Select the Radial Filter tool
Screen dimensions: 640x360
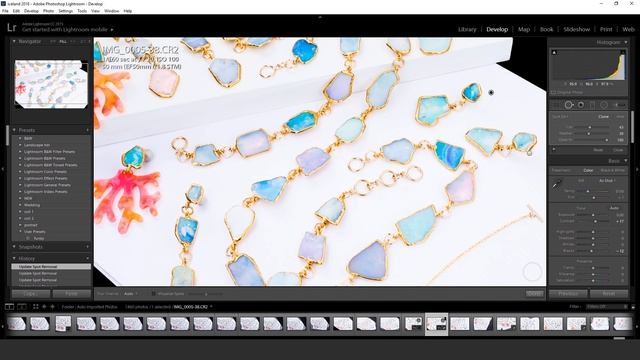pos(604,105)
